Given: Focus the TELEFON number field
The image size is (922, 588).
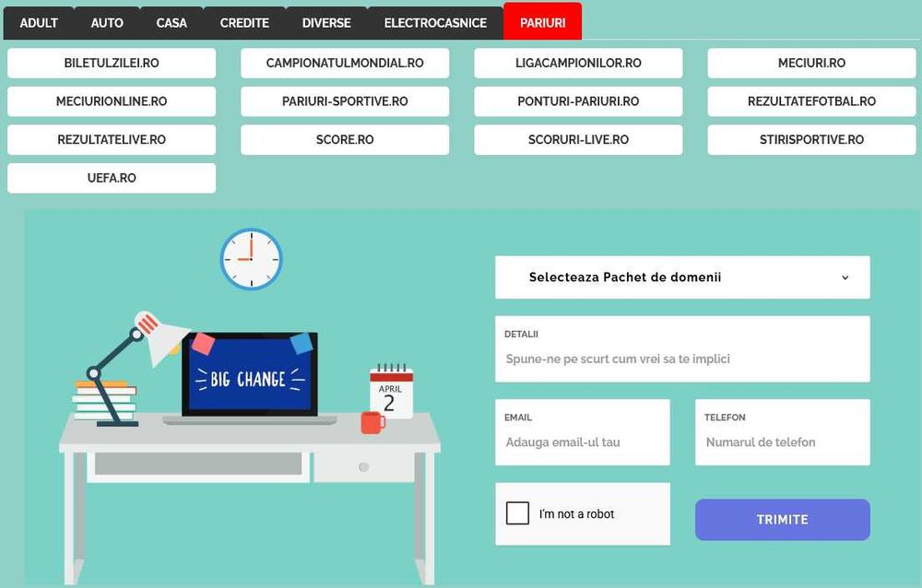Looking at the screenshot, I should pos(782,432).
